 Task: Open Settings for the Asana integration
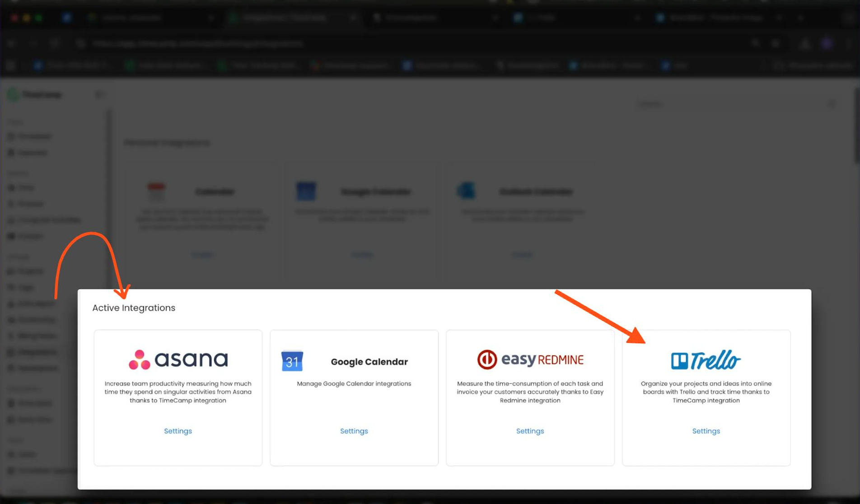178,431
